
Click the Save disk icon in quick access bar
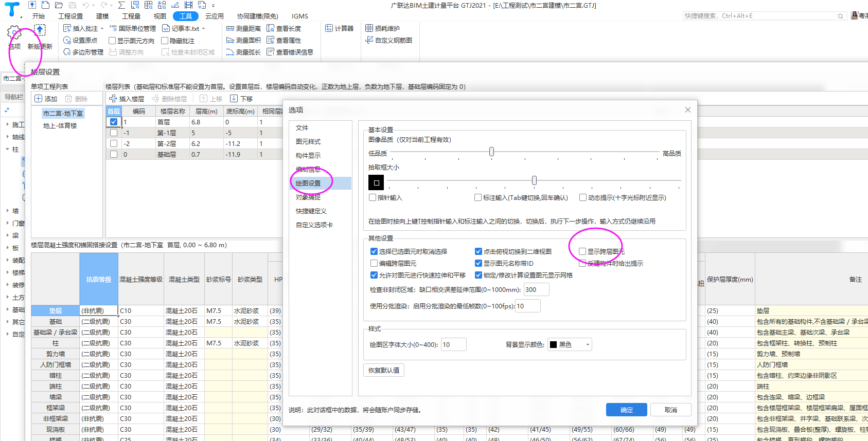click(73, 5)
